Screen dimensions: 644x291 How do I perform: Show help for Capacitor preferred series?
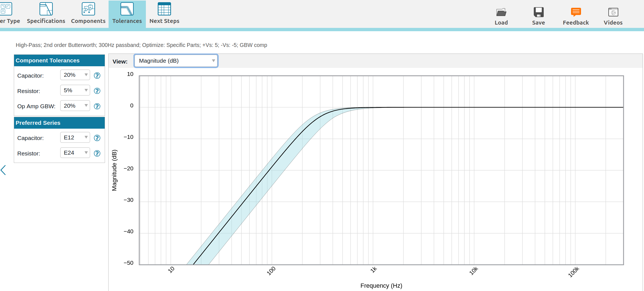pos(97,138)
